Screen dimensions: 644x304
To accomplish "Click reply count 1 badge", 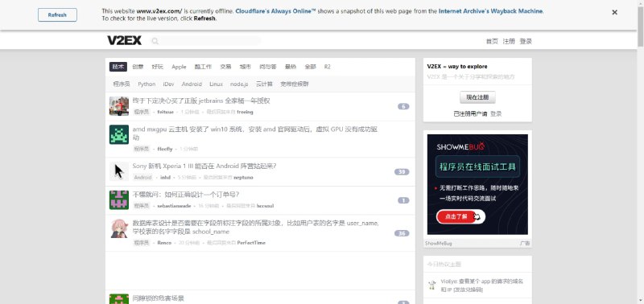I will point(403,200).
